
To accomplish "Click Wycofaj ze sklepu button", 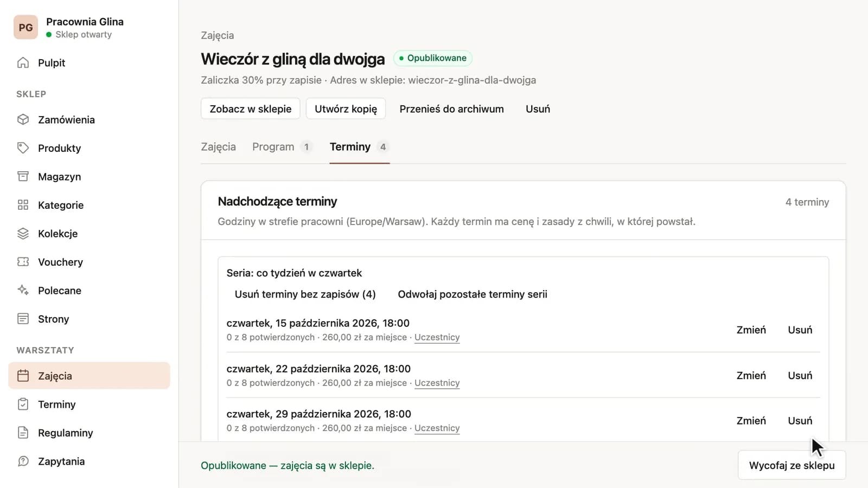I will [792, 465].
